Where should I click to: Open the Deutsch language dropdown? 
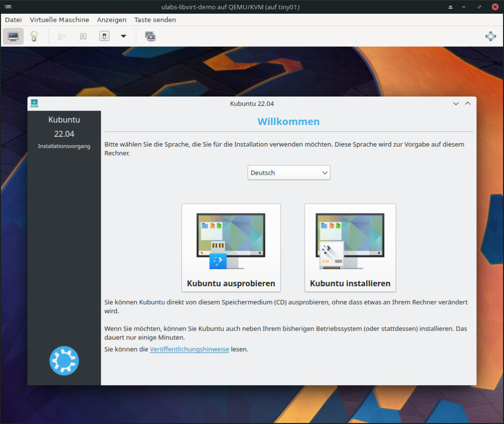click(288, 173)
